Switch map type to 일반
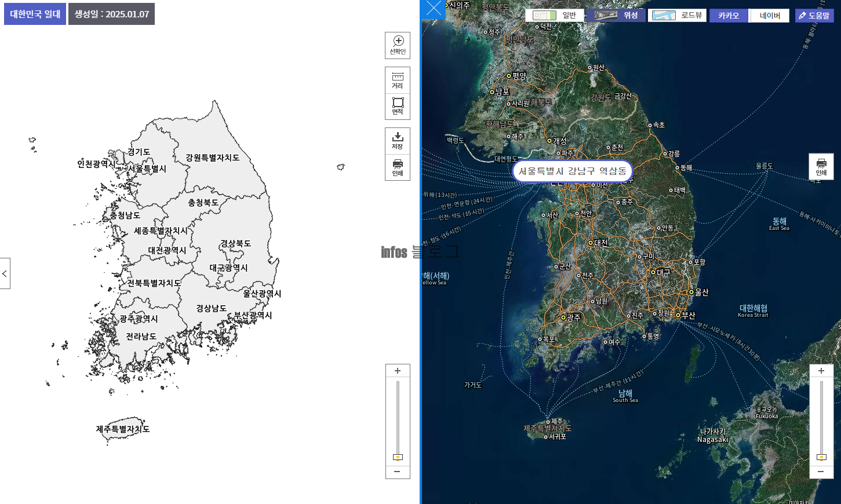The width and height of the screenshot is (841, 504). (555, 15)
